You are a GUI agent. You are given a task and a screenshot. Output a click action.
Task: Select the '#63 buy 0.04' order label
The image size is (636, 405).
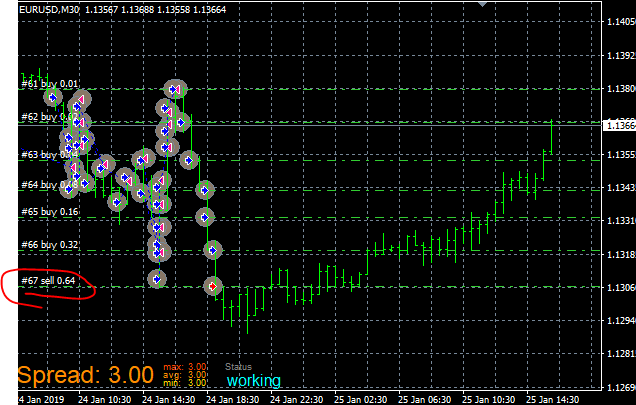49,155
